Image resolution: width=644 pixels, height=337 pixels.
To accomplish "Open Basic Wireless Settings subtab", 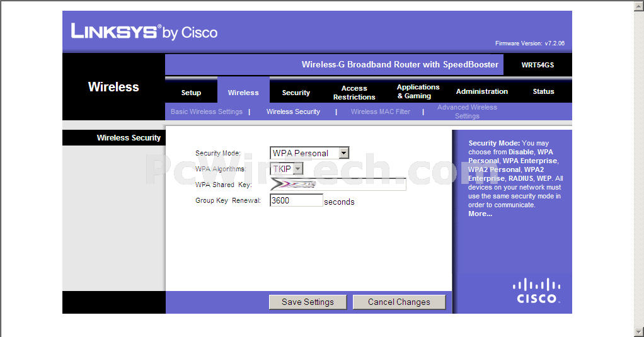I will tap(207, 111).
